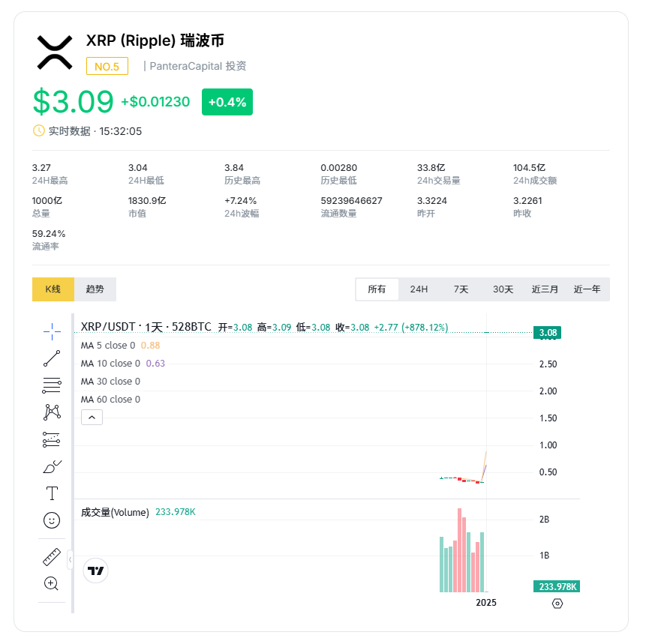Click the 3.08 current price axis label
Viewport: 646px width, 644px height.
548,333
